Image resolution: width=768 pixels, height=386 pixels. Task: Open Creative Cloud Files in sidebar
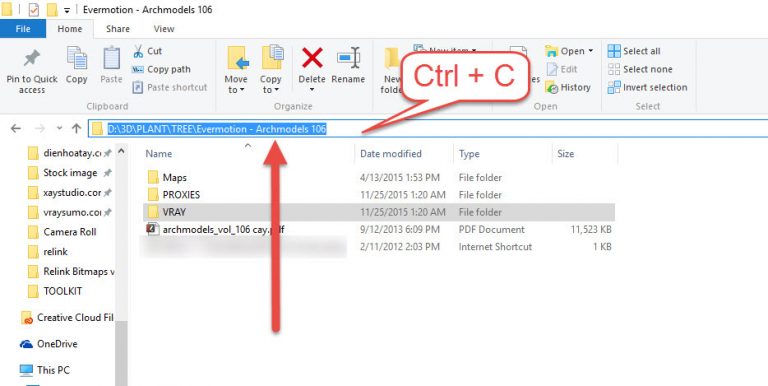(x=67, y=318)
